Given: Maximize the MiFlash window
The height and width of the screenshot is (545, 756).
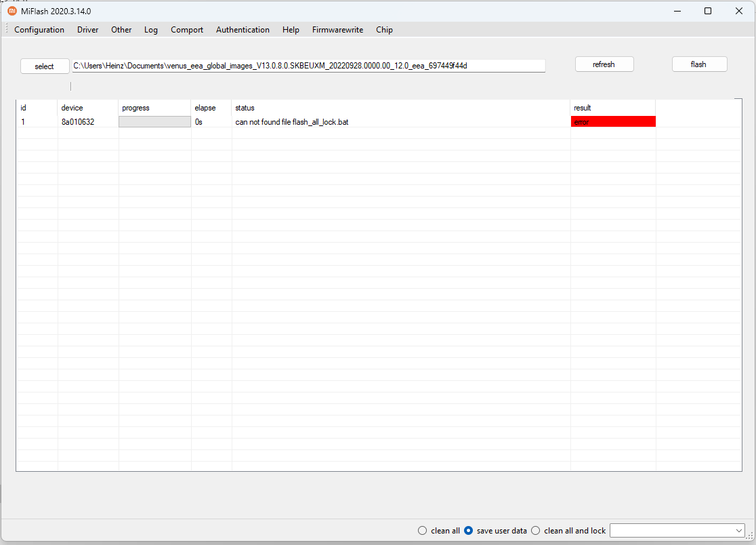Looking at the screenshot, I should tap(708, 11).
